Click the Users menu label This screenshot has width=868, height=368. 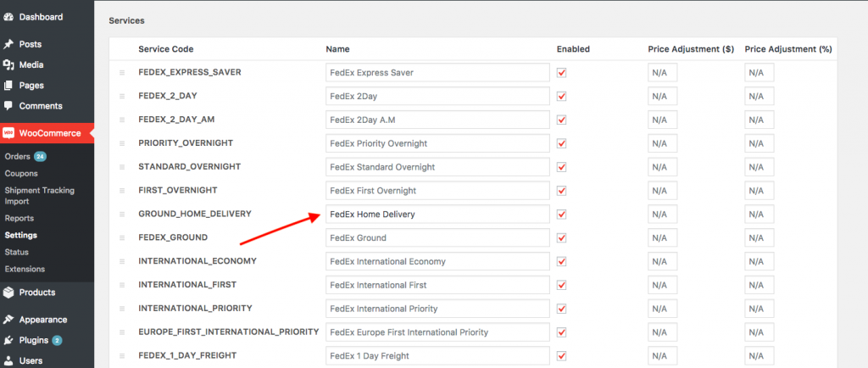click(x=31, y=361)
